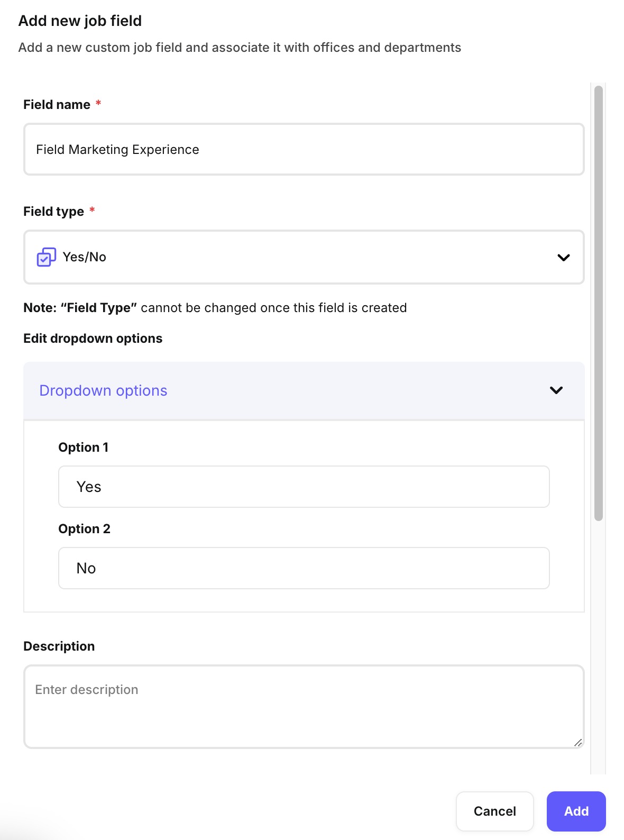Click the Edit dropdown options heading
624x840 pixels.
click(x=93, y=339)
